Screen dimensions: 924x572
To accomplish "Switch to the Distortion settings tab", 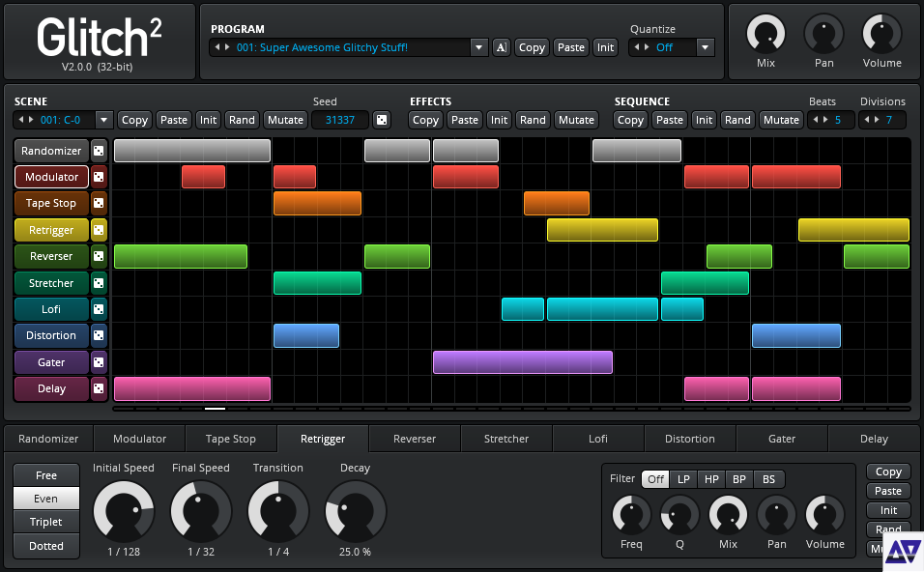I will [x=689, y=439].
